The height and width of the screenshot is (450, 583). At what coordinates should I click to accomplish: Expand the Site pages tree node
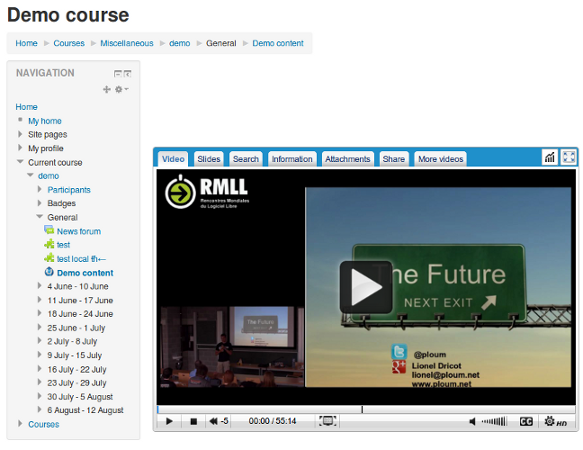pos(20,134)
